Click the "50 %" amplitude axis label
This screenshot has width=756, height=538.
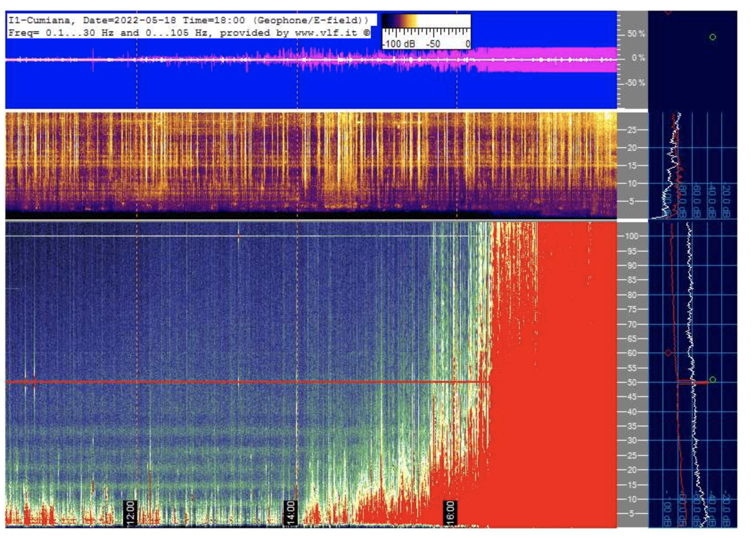tap(636, 34)
